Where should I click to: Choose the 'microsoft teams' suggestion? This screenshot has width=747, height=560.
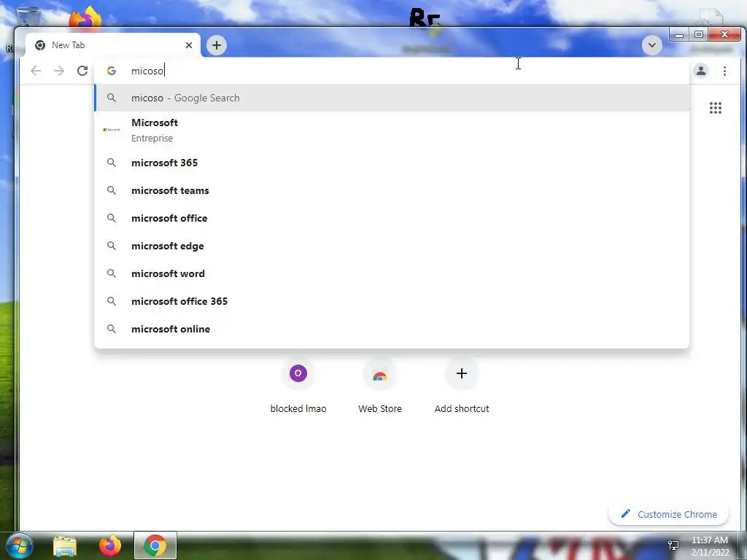pos(392,190)
